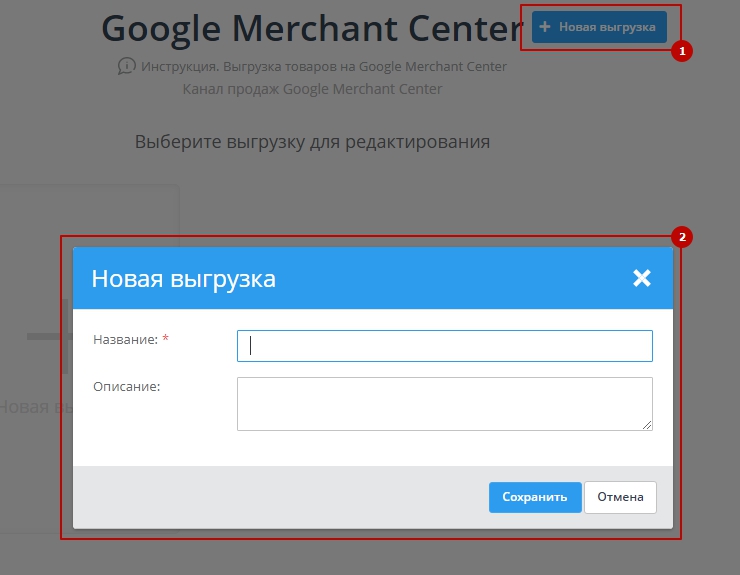Click the red circle marker numbered 1

(682, 51)
